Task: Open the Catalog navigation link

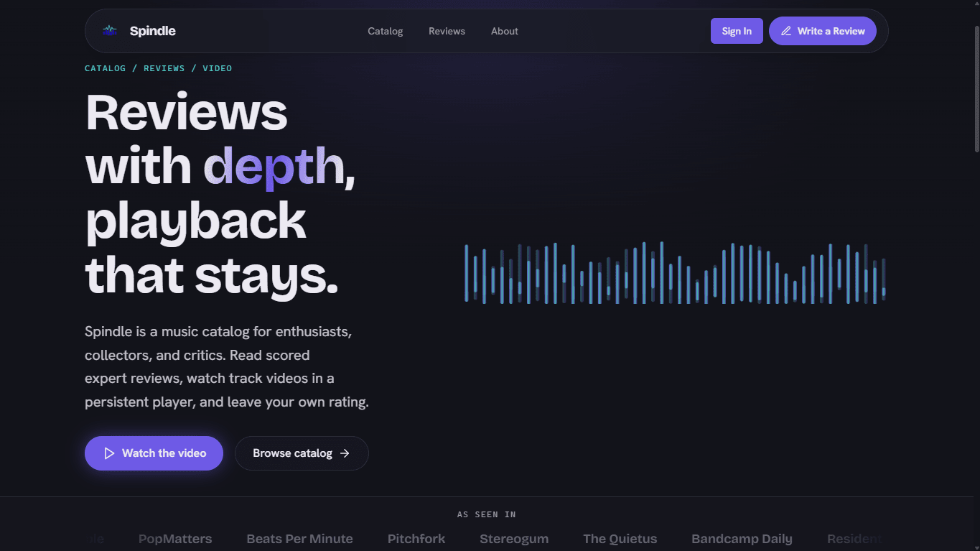Action: click(386, 31)
